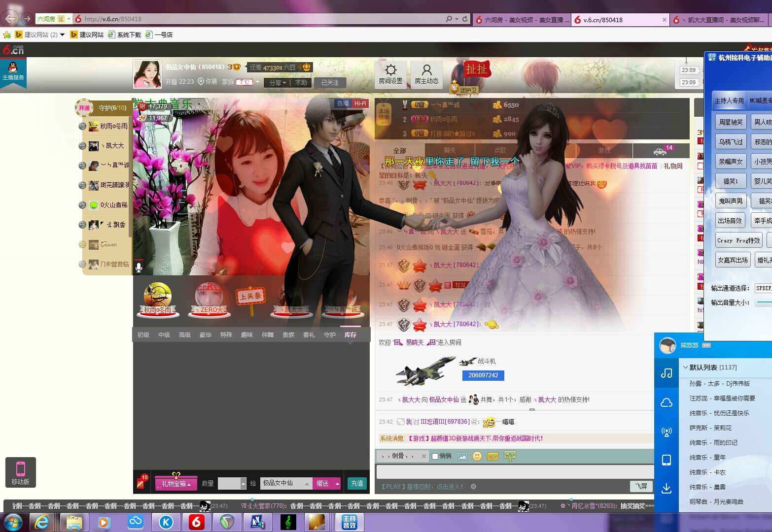Select 豪华 gift category tab
772x532 pixels.
pos(206,335)
